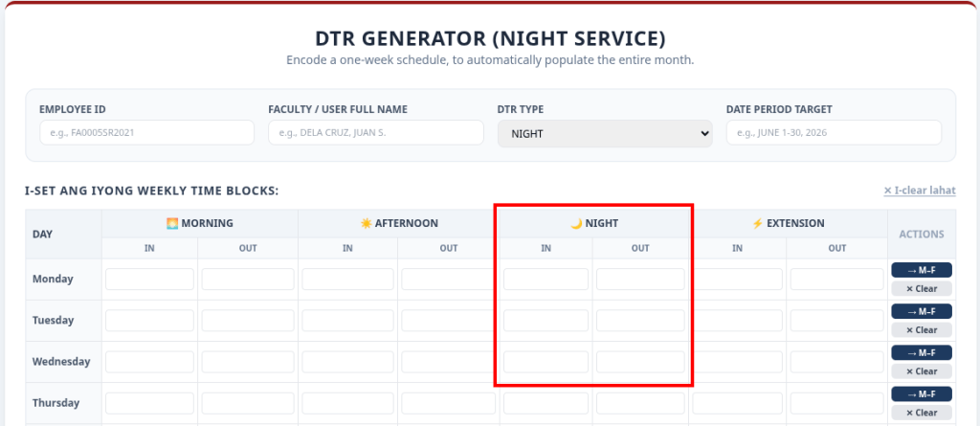Copy Monday's schedule with its M-F button
Screen dimensions: 980x426
point(922,270)
